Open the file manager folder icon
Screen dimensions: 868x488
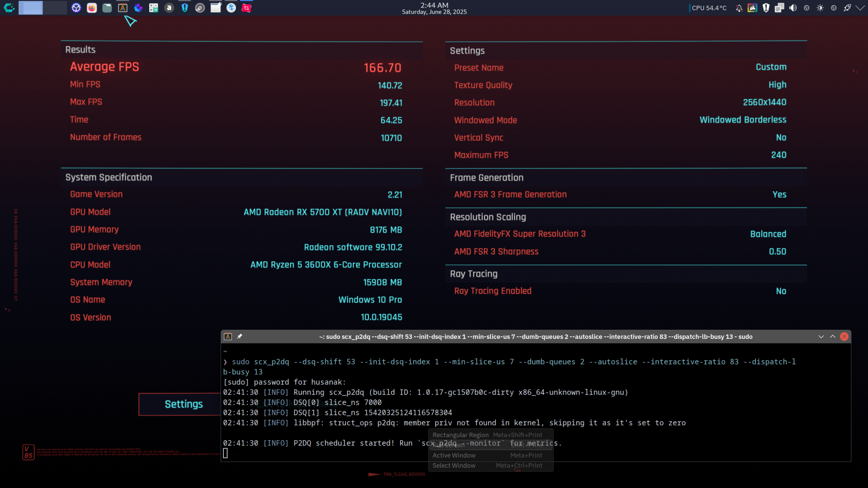point(107,8)
